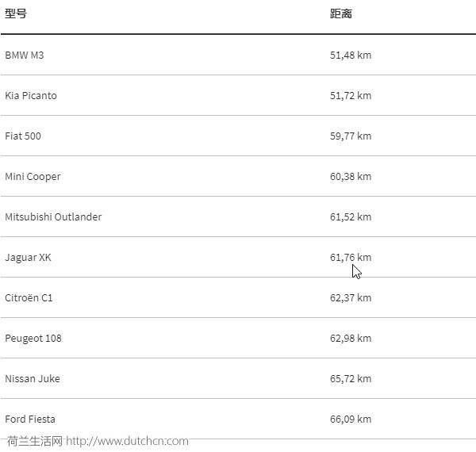This screenshot has width=476, height=452.
Task: Click the 型号 column header
Action: [x=16, y=13]
